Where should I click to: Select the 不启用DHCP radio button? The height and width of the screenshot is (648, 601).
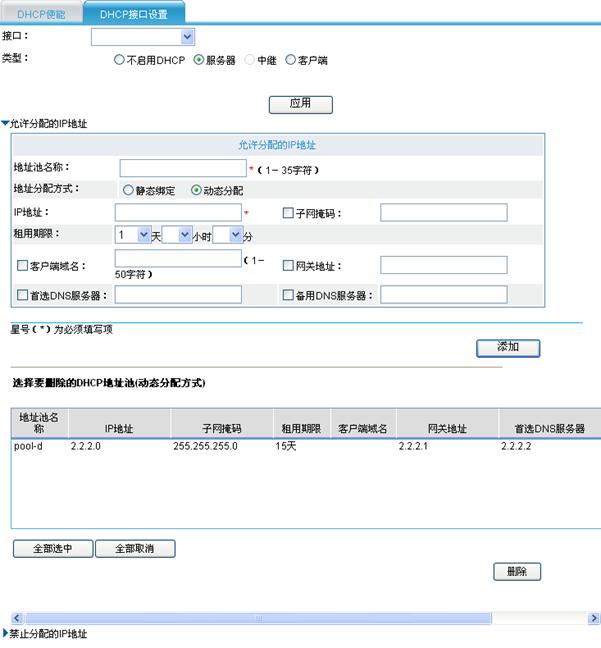tap(119, 60)
